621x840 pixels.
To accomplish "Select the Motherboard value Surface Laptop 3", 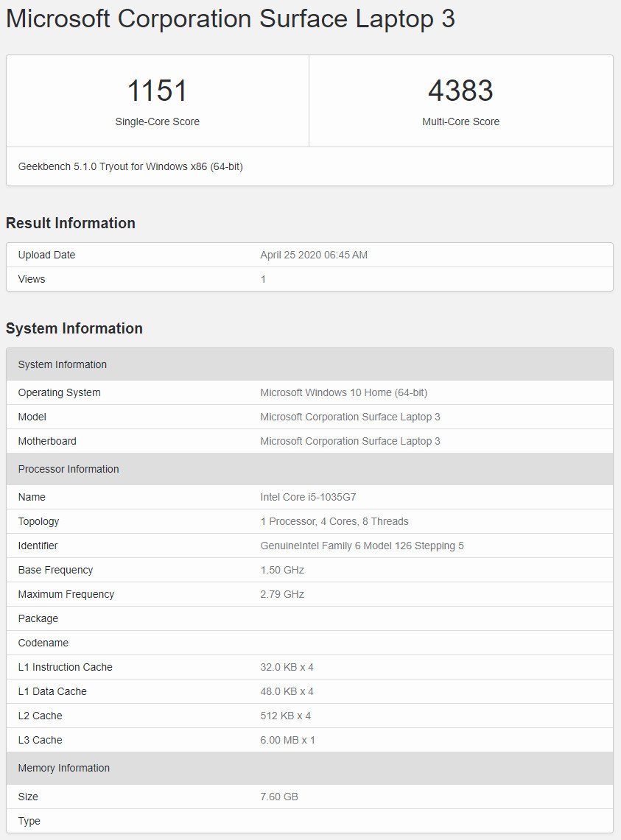I will click(x=350, y=441).
